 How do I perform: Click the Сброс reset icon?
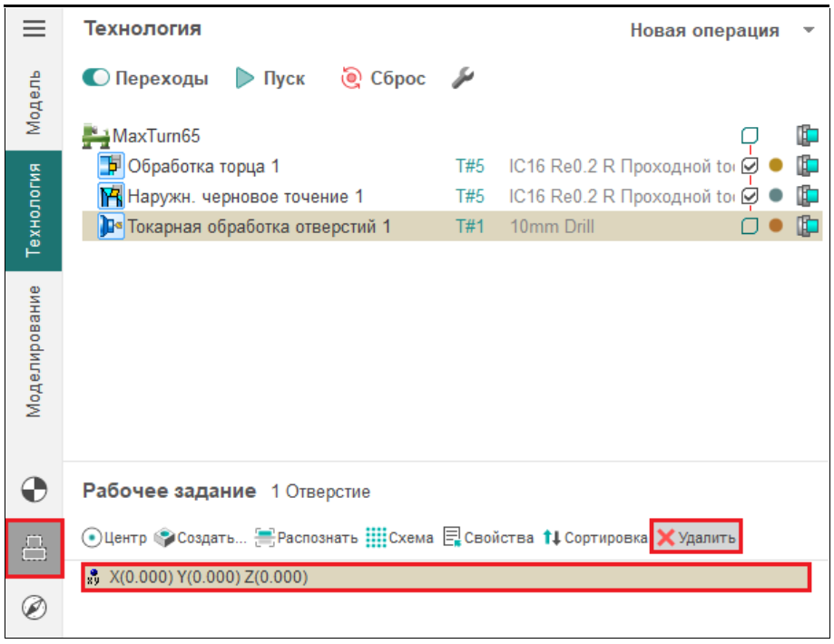tap(350, 79)
